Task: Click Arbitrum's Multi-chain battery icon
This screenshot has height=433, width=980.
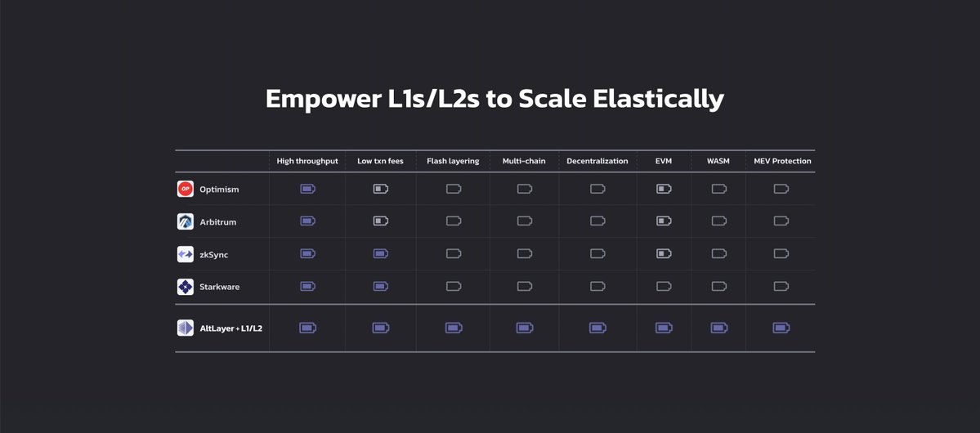Action: coord(525,221)
